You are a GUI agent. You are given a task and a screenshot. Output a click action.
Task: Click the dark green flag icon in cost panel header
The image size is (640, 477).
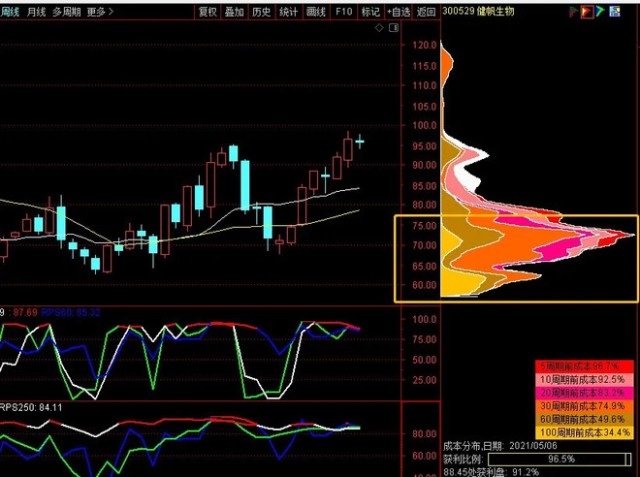573,12
